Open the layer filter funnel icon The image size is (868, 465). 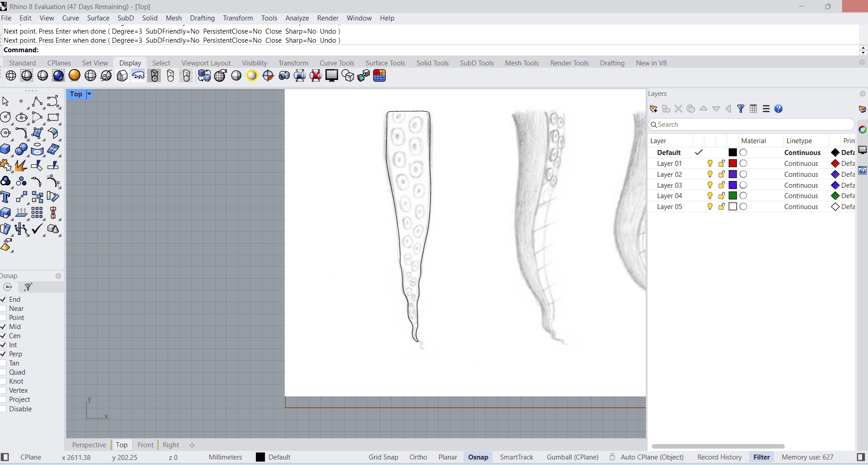click(x=741, y=109)
